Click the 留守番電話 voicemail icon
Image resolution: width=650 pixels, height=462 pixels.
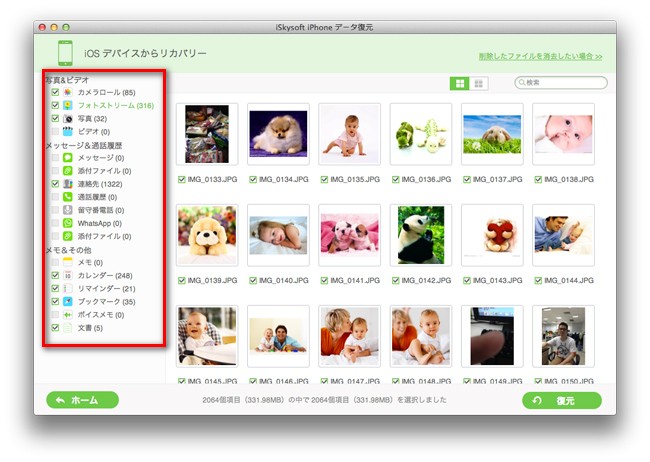[68, 210]
